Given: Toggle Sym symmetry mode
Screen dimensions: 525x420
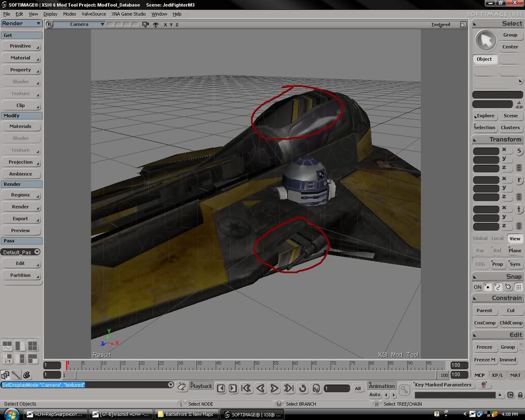Looking at the screenshot, I should 515,264.
